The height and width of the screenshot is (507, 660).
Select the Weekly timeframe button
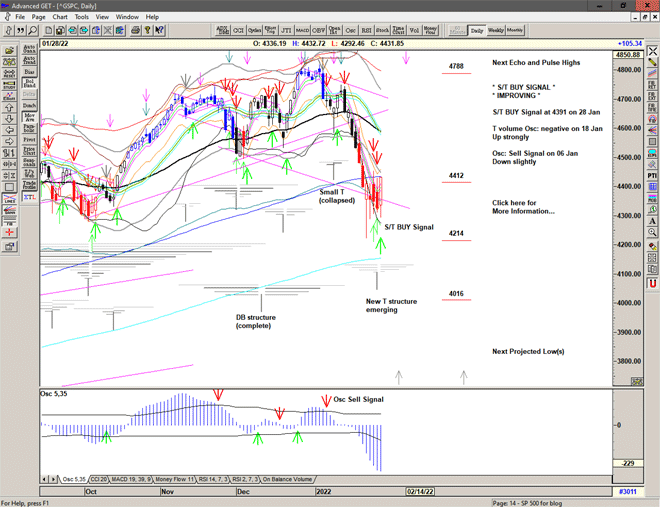[x=494, y=30]
